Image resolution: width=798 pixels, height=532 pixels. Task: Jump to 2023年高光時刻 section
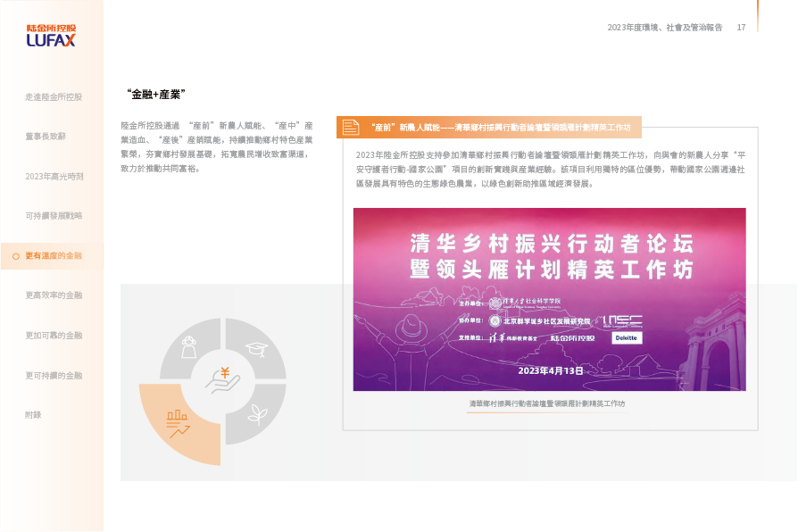point(54,177)
